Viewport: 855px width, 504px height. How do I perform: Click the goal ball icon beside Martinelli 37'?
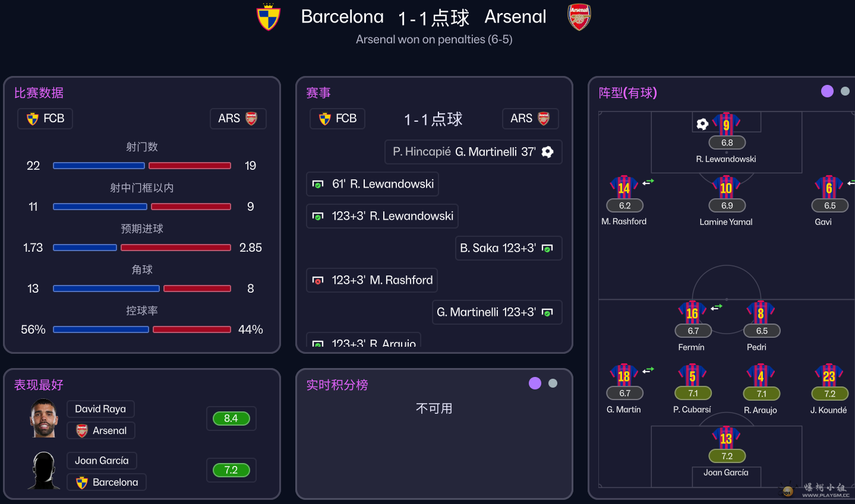click(548, 152)
